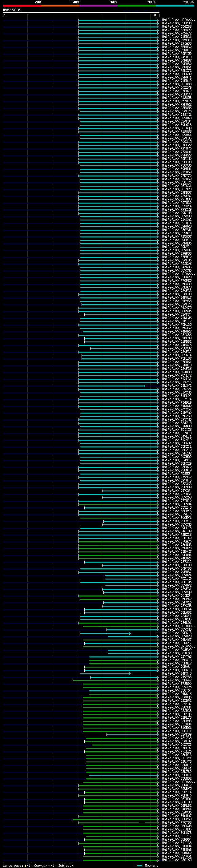The height and width of the screenshot is (868, 197).
Task: Open hit UniRef100_Q56Z86
Action: [x=176, y=26]
